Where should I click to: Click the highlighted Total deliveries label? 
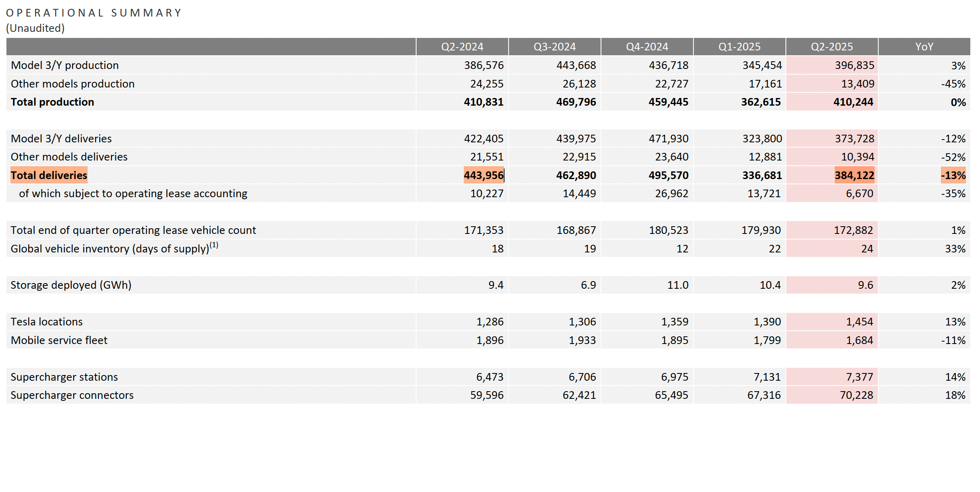pos(49,175)
